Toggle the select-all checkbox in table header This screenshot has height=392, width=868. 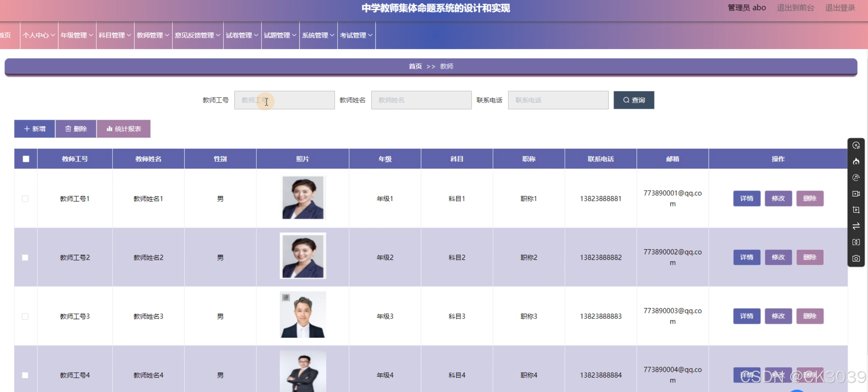26,159
